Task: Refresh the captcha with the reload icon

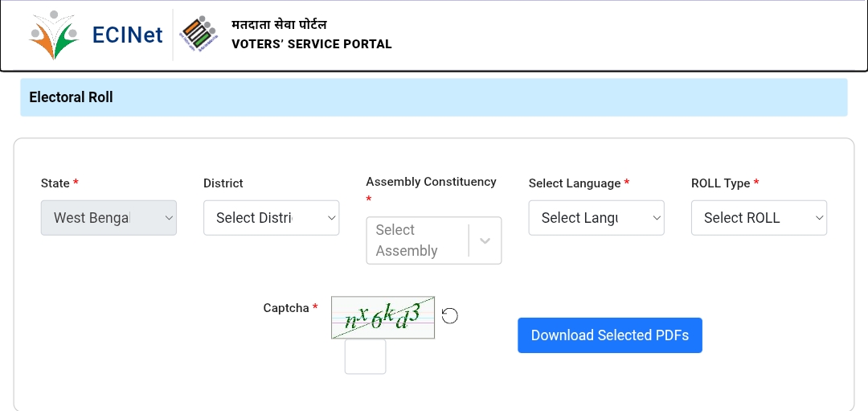Action: [449, 316]
